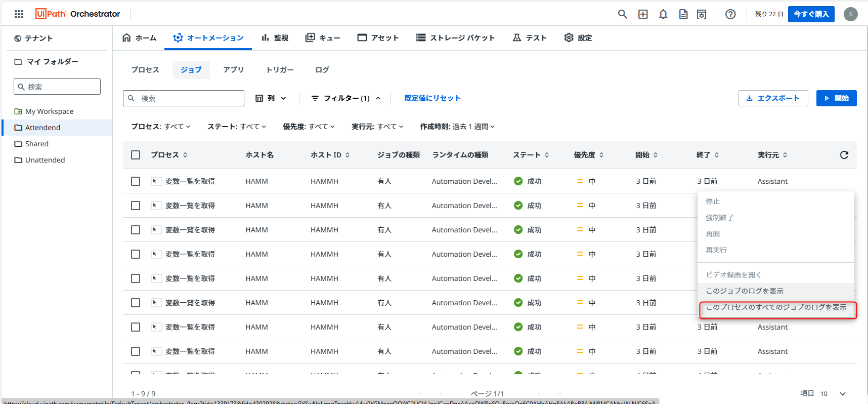Click the add new plus icon in header
This screenshot has width=868, height=404.
pyautogui.click(x=642, y=14)
